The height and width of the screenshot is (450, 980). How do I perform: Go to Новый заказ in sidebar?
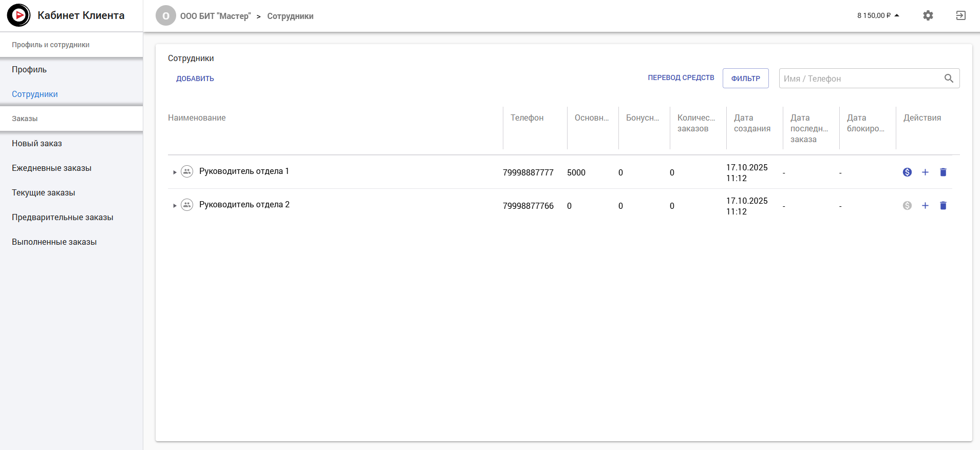[37, 144]
